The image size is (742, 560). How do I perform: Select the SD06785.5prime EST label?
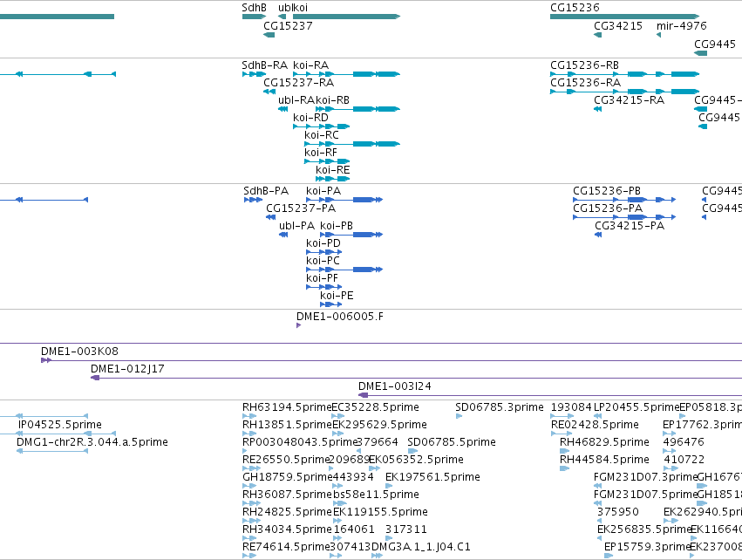[x=452, y=442]
